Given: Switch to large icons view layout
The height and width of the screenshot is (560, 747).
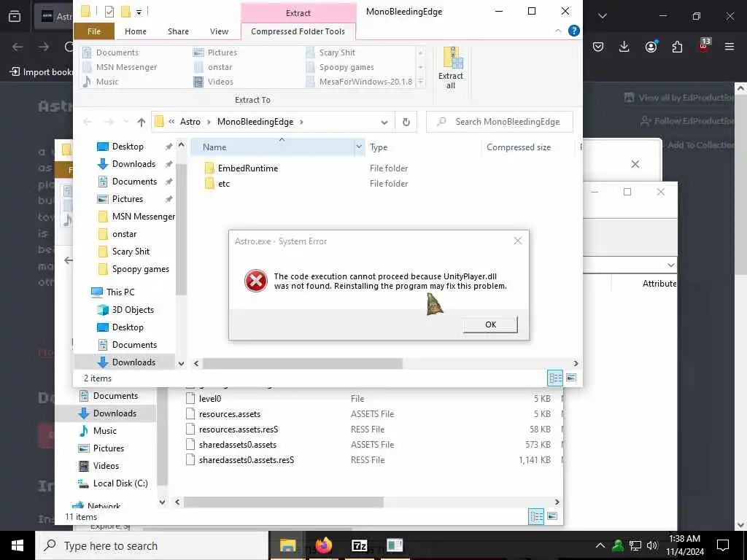Looking at the screenshot, I should 571,378.
